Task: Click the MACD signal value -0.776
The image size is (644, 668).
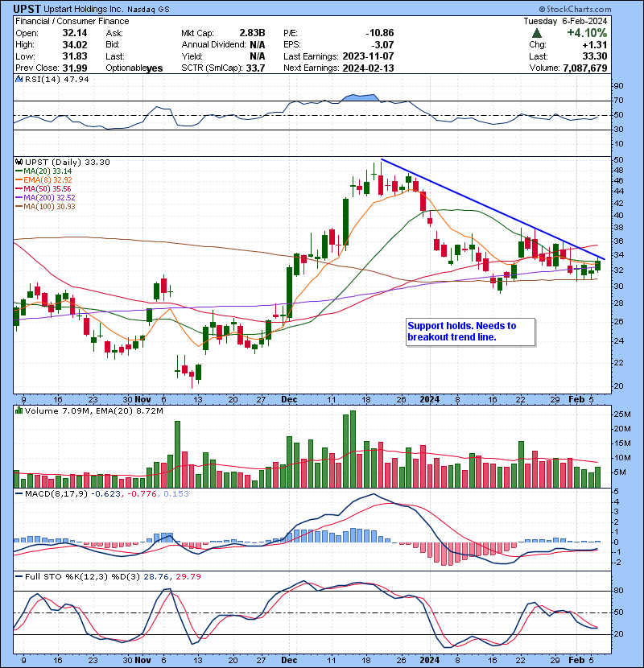Action: pos(143,494)
